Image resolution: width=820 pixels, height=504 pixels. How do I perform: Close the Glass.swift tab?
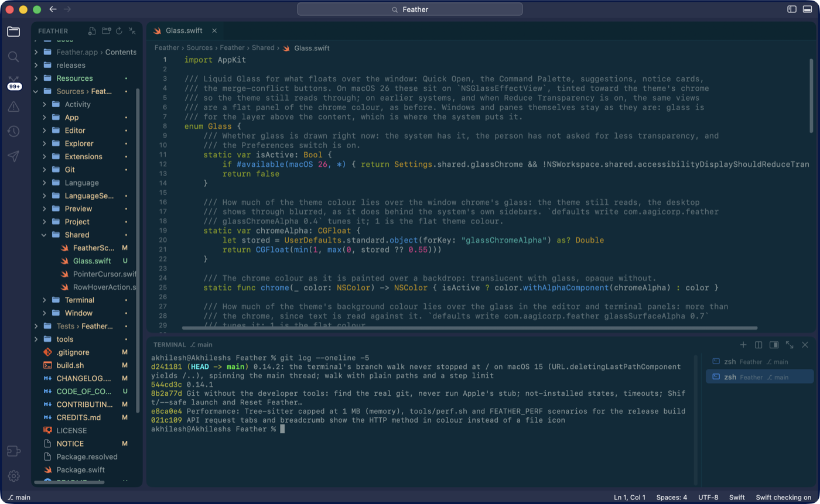click(214, 31)
